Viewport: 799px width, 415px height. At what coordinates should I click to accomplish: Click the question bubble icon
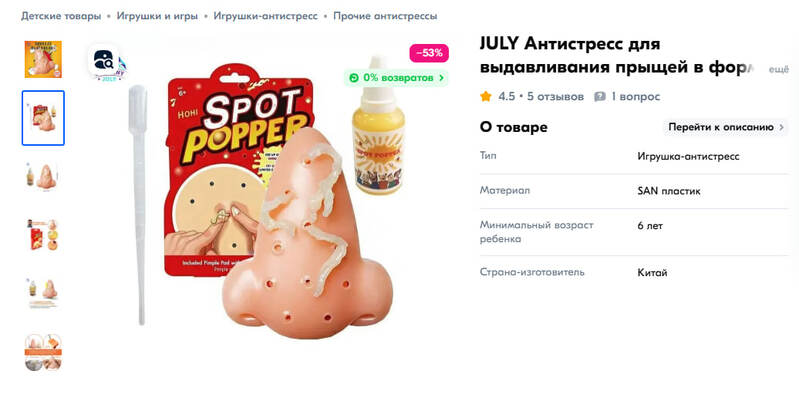pyautogui.click(x=600, y=96)
